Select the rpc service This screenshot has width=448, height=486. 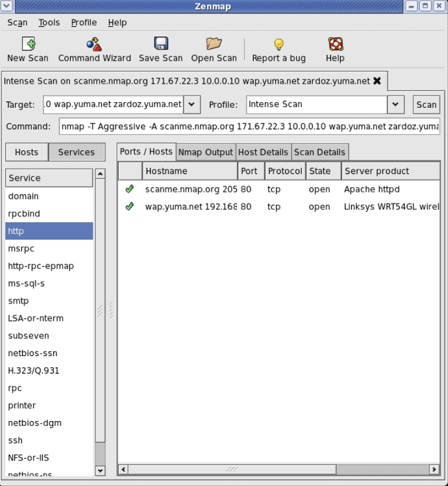click(49, 388)
